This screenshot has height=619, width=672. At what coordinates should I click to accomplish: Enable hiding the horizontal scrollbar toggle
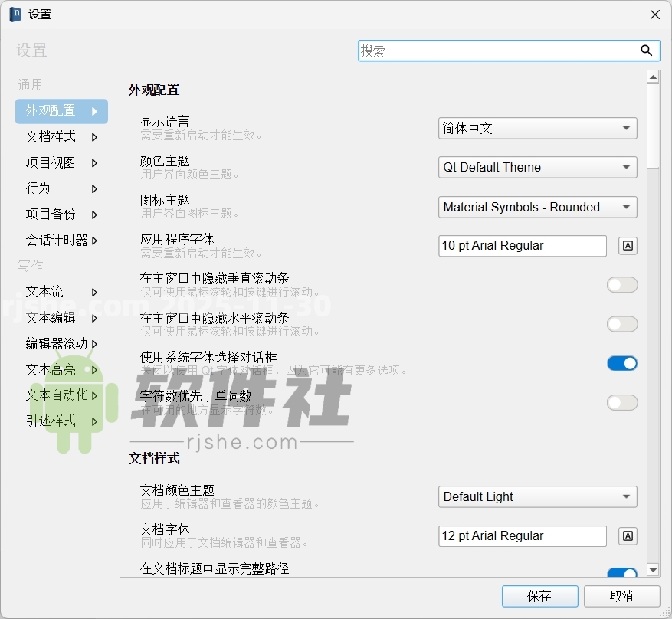pyautogui.click(x=621, y=323)
